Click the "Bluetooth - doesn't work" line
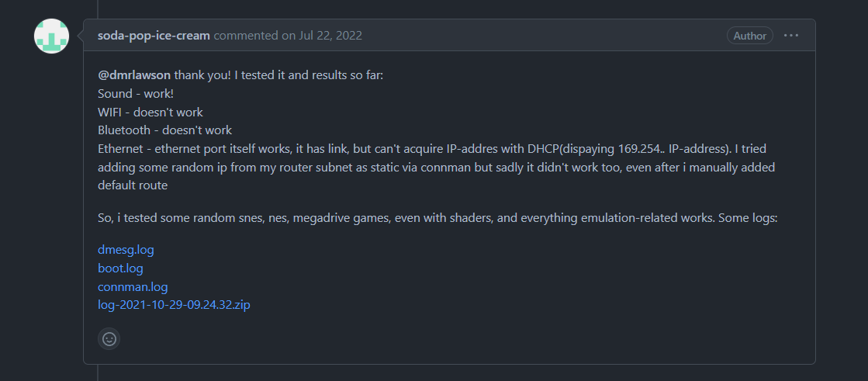This screenshot has width=868, height=381. (x=164, y=130)
